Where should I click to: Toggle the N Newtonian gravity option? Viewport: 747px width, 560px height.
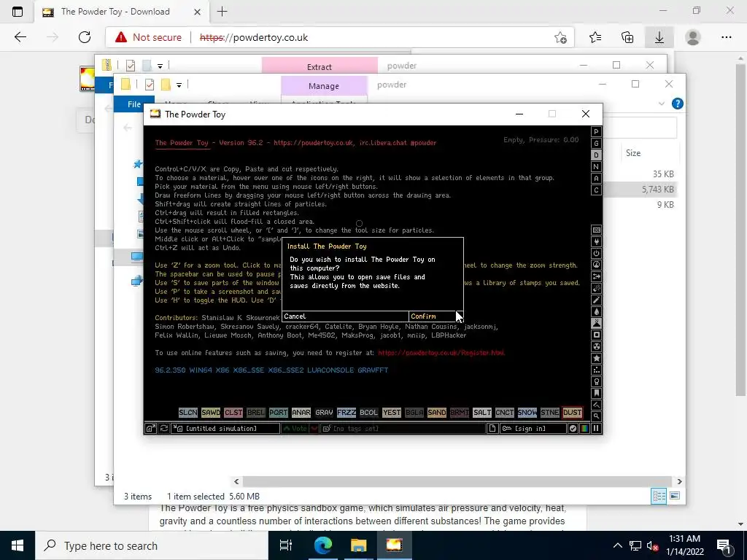(x=596, y=167)
